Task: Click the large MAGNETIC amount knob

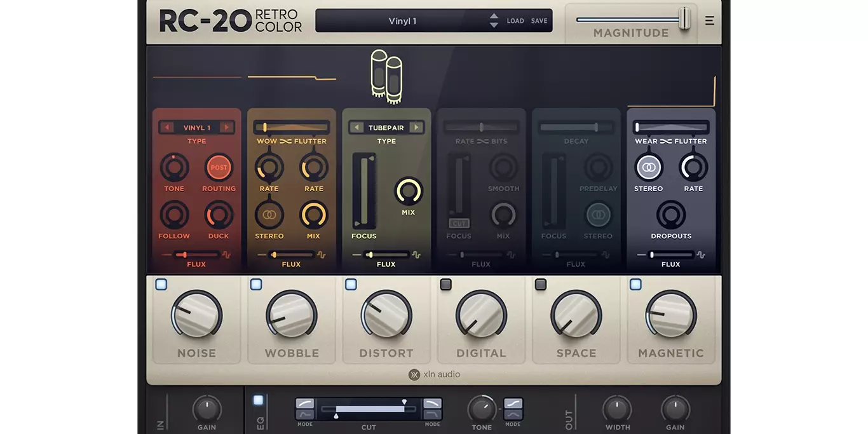Action: pyautogui.click(x=671, y=315)
